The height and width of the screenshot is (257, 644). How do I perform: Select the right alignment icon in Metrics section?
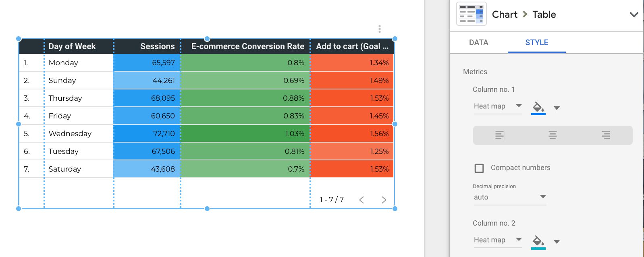606,135
